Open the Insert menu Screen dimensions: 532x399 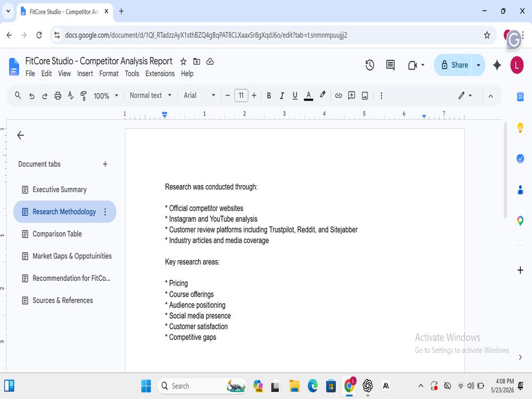coord(85,73)
